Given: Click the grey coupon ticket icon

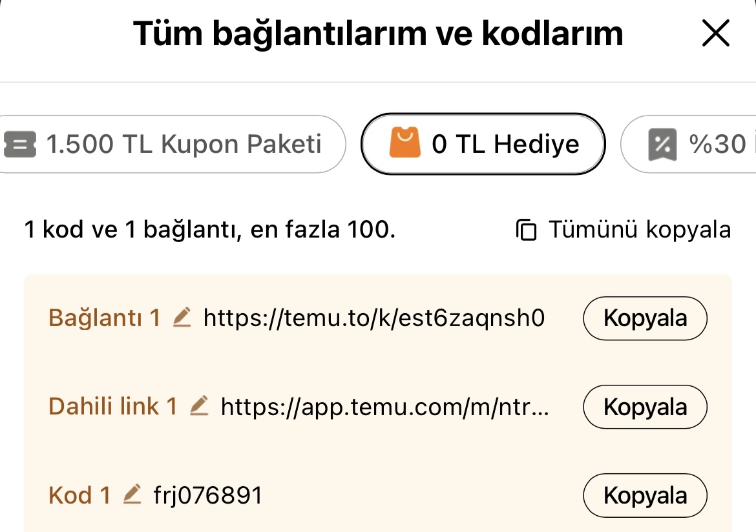Looking at the screenshot, I should [21, 144].
